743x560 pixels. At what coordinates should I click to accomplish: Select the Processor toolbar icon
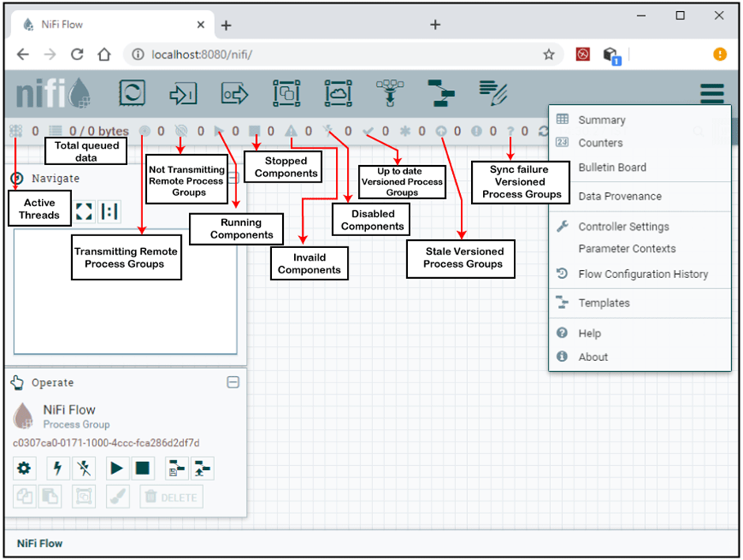(132, 92)
